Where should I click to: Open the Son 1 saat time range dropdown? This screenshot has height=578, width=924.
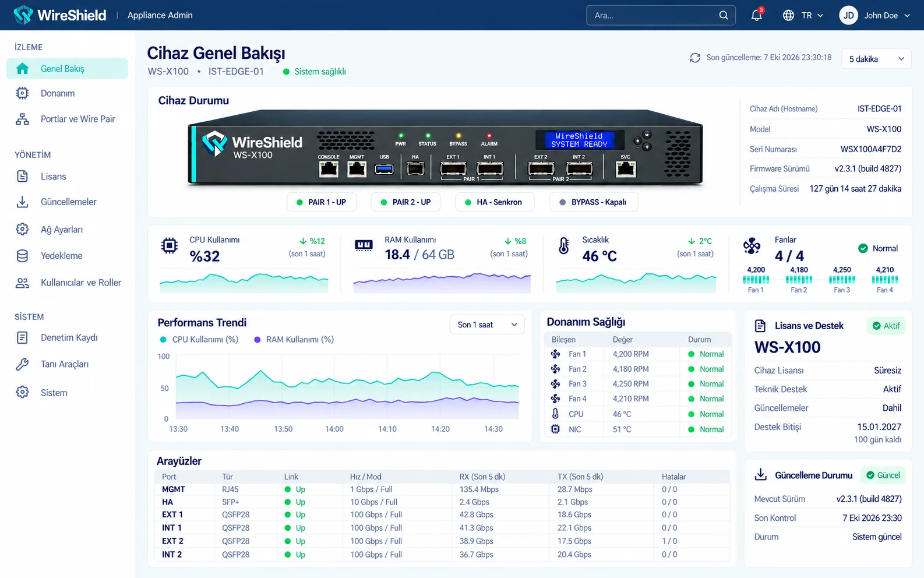tap(487, 325)
